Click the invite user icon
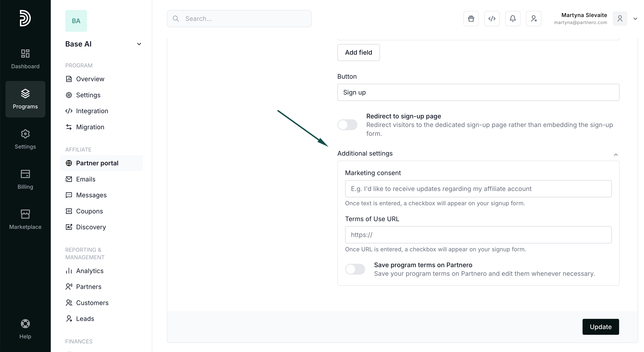Image resolution: width=644 pixels, height=352 pixels. coord(533,19)
